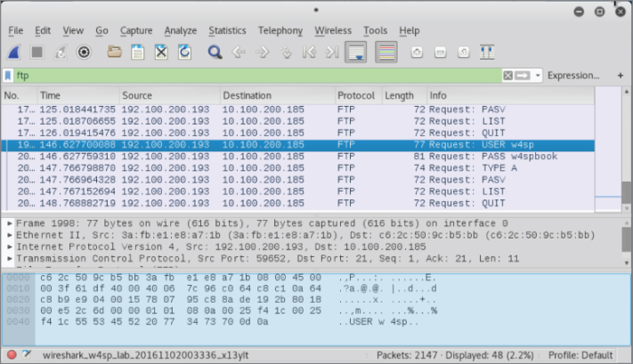Select LIST packet at time 125.018706655
This screenshot has width=633, height=364.
click(x=298, y=121)
